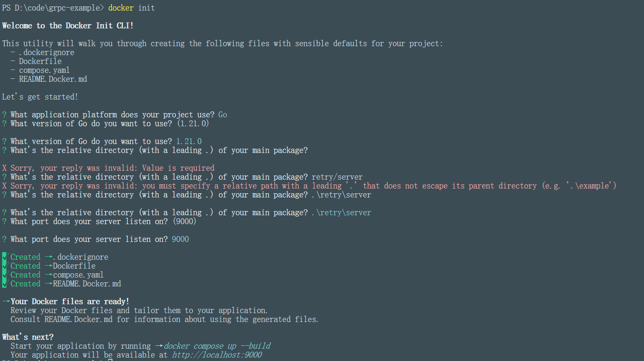The width and height of the screenshot is (644, 361).
Task: Click the green checkmark beside Created README.Docker.md
Action: [5, 283]
